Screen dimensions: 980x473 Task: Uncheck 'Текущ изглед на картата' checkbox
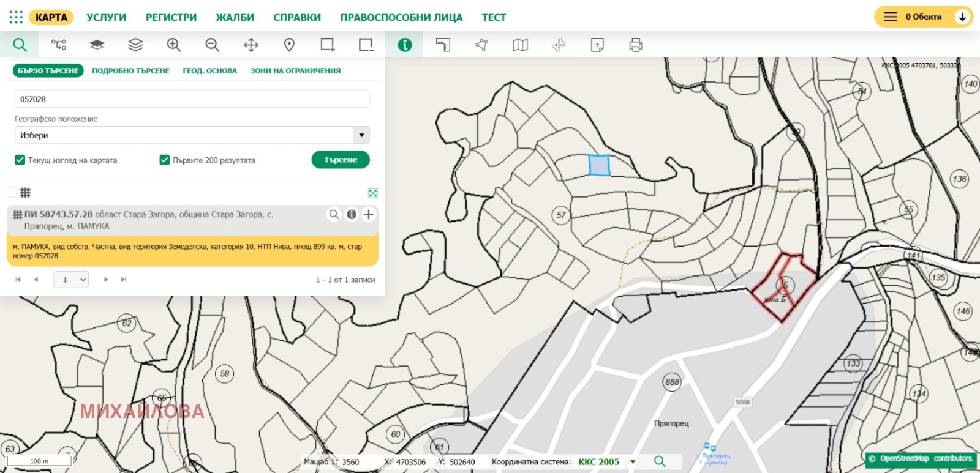click(x=20, y=160)
